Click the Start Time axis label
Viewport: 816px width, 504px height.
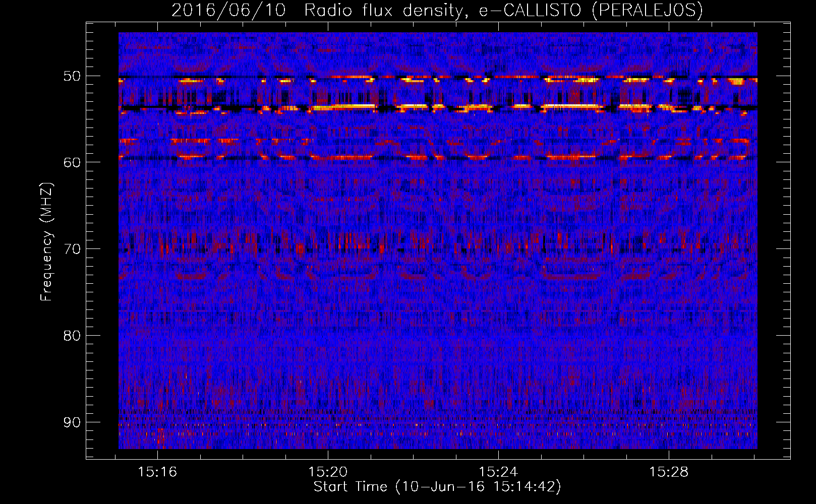click(437, 487)
